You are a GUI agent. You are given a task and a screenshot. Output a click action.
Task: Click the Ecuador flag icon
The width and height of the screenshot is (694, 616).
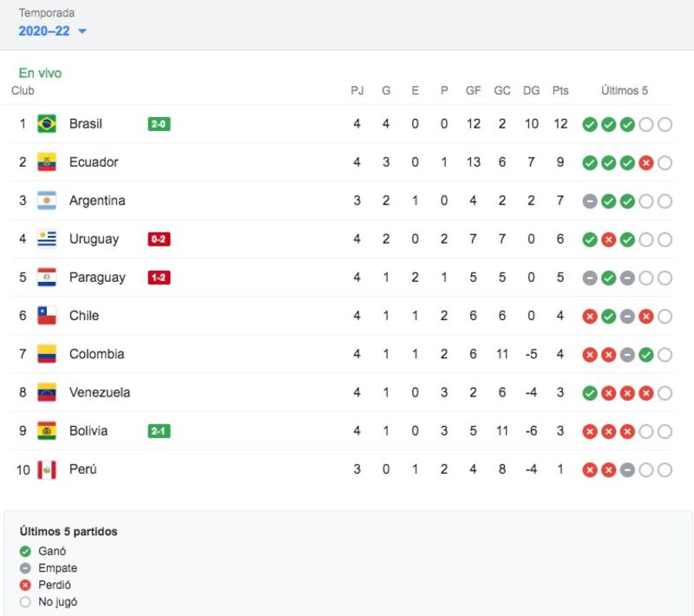pyautogui.click(x=47, y=162)
